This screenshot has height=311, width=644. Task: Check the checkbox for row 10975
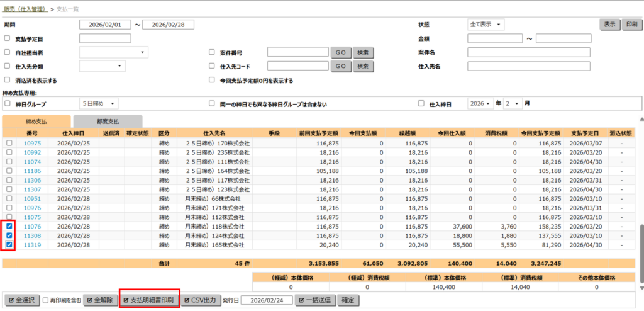coord(9,144)
